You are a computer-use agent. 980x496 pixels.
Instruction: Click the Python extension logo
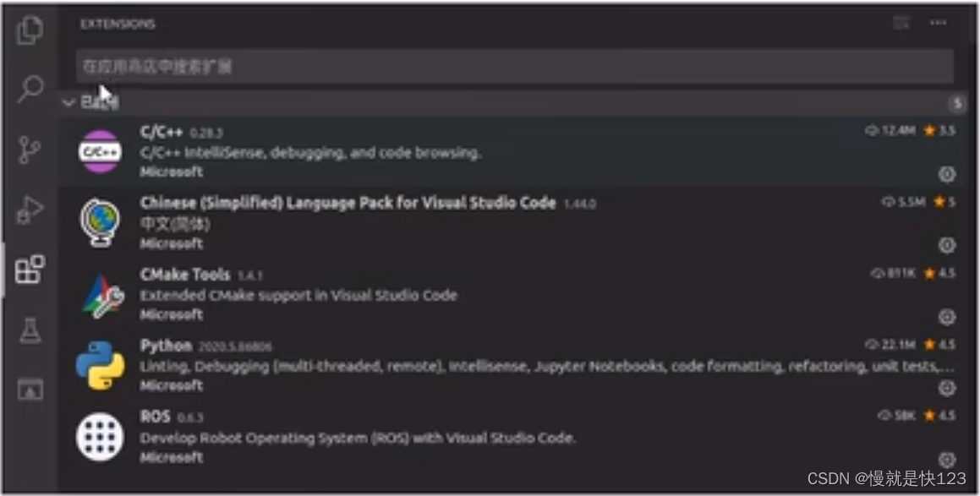click(101, 365)
